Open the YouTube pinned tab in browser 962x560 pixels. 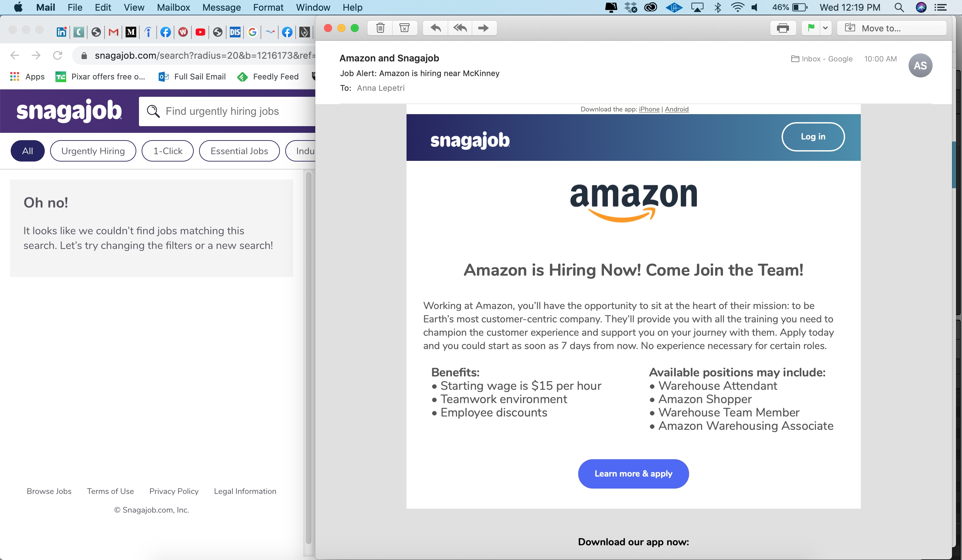click(200, 32)
